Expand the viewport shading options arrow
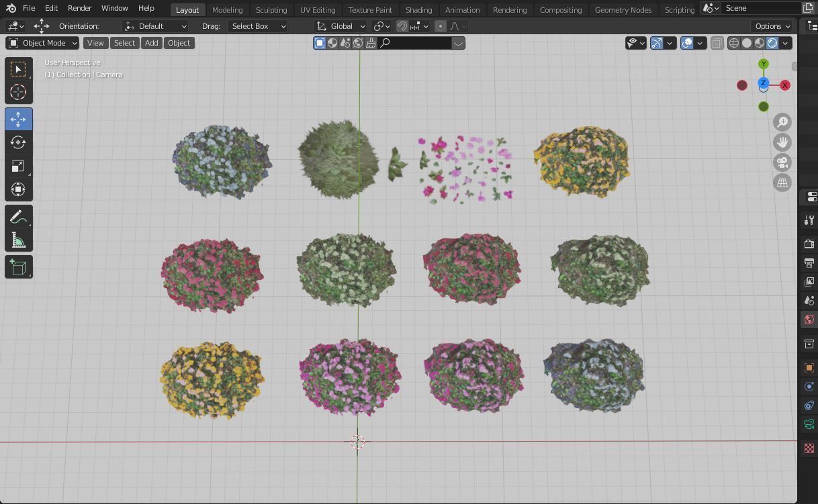Viewport: 818px width, 504px height. (785, 43)
